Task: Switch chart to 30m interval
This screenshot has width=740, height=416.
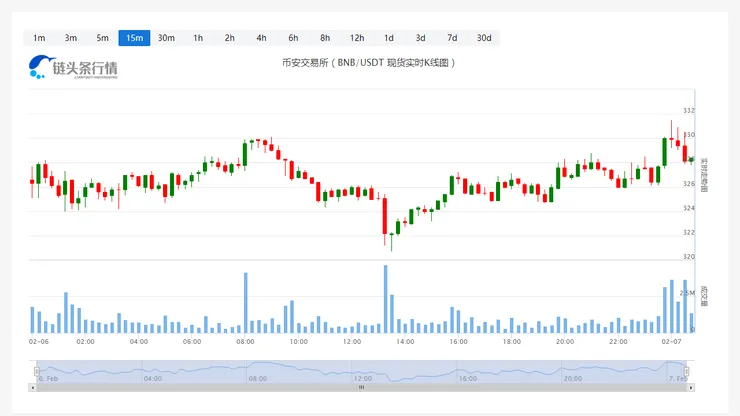Action: 166,38
